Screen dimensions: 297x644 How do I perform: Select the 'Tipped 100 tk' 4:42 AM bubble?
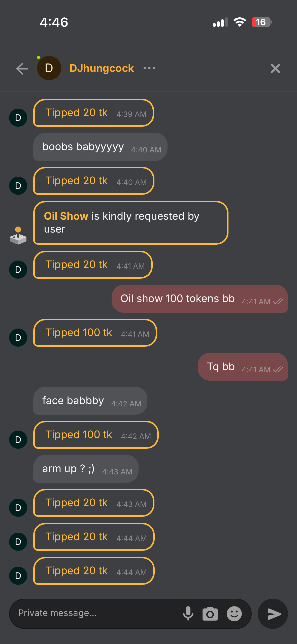96,435
